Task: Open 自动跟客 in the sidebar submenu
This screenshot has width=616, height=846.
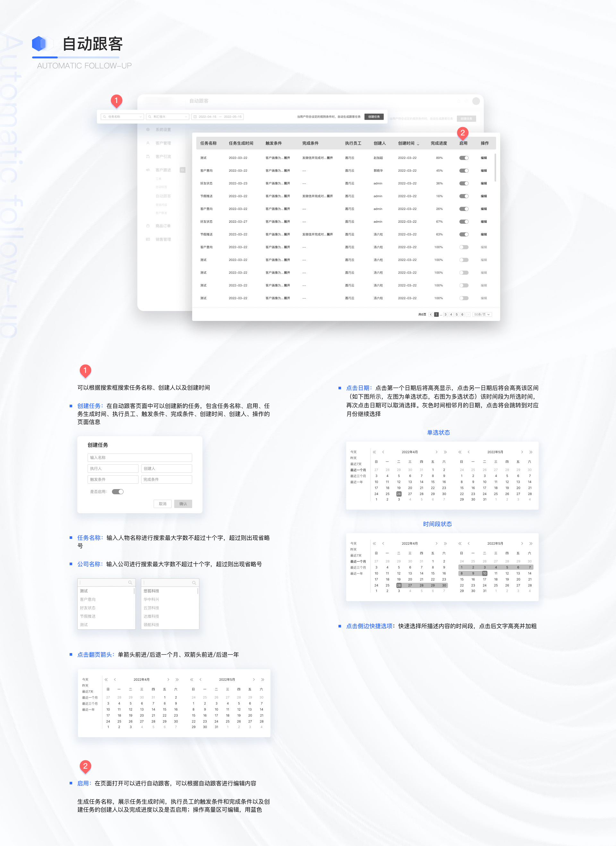Action: pyautogui.click(x=163, y=196)
